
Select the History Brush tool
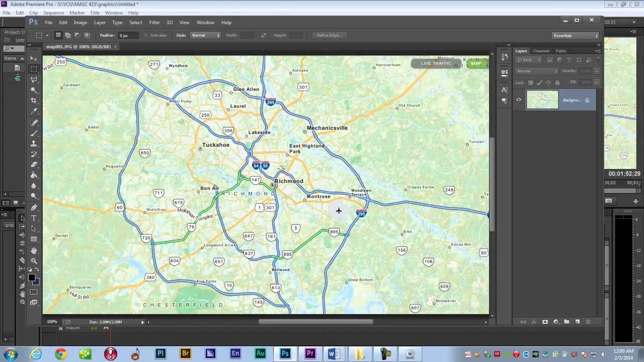34,154
